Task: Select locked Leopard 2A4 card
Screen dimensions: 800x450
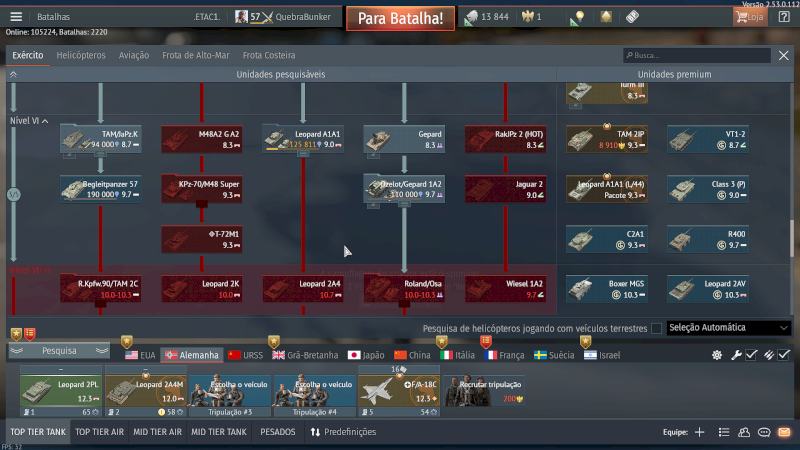Action: coord(303,289)
